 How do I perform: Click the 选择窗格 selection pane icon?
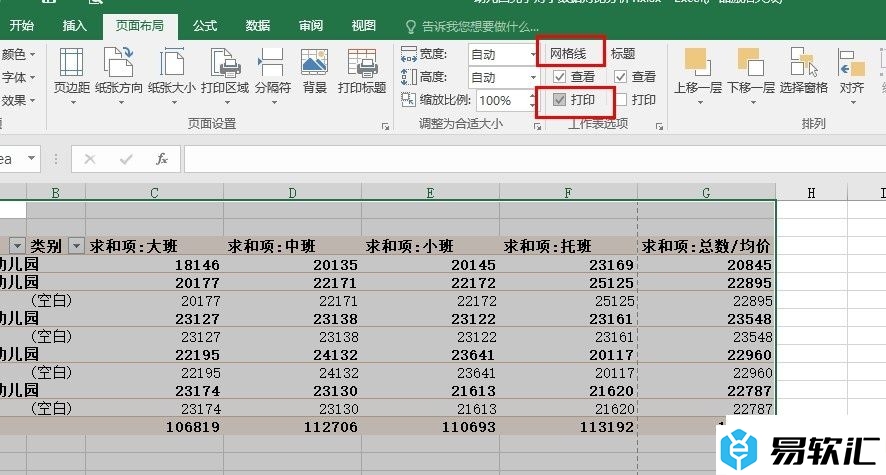(x=803, y=65)
